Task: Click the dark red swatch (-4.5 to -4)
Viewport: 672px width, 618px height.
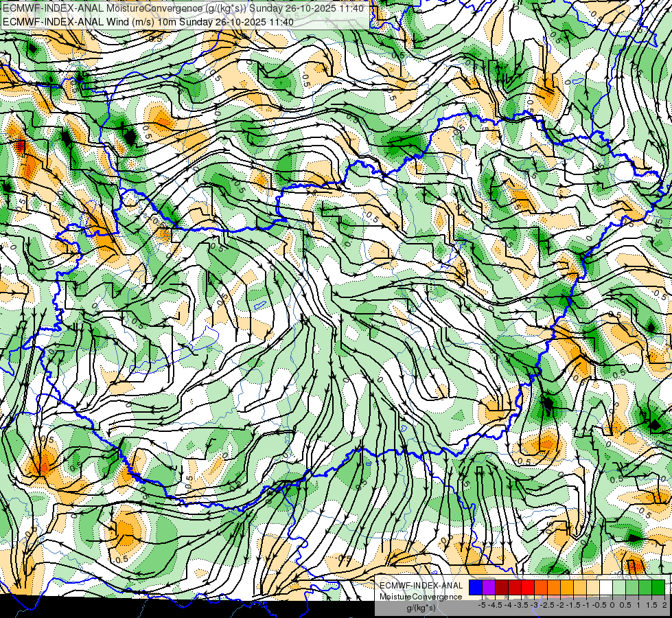Action: pyautogui.click(x=502, y=588)
